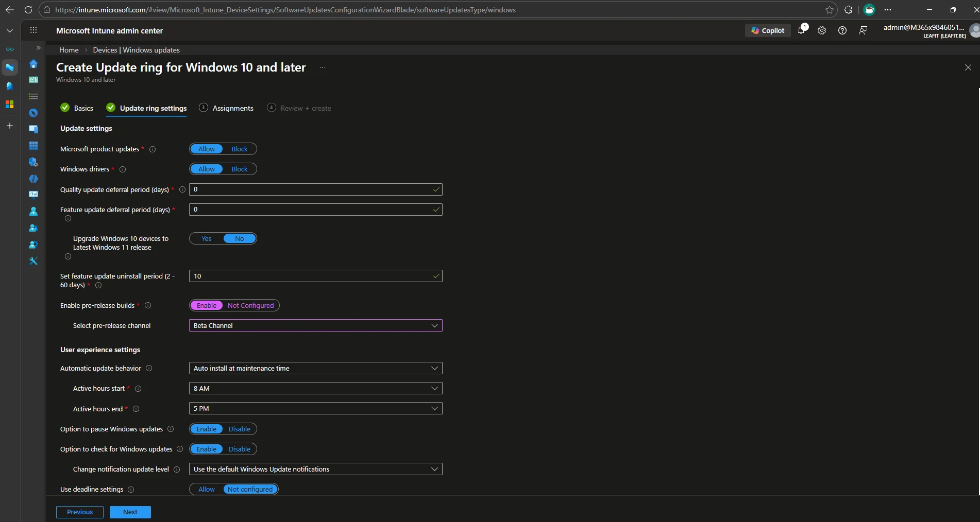Add a new item with the sidebar plus icon
980x522 pixels.
pos(9,126)
